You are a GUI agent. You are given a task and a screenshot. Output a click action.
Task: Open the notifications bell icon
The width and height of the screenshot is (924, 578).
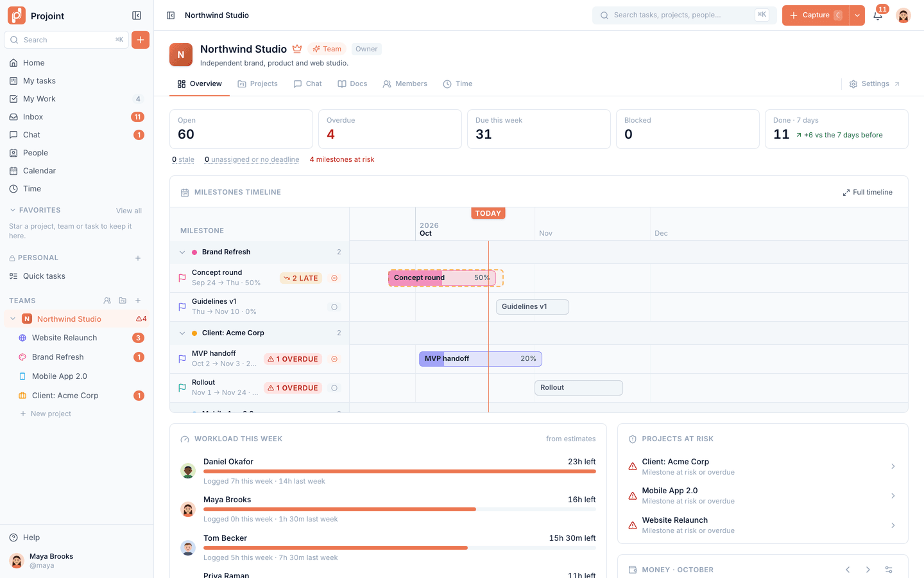pyautogui.click(x=878, y=15)
